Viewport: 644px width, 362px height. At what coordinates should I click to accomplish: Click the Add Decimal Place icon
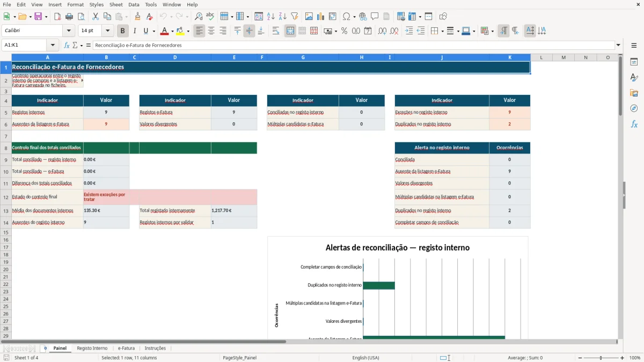click(x=382, y=31)
